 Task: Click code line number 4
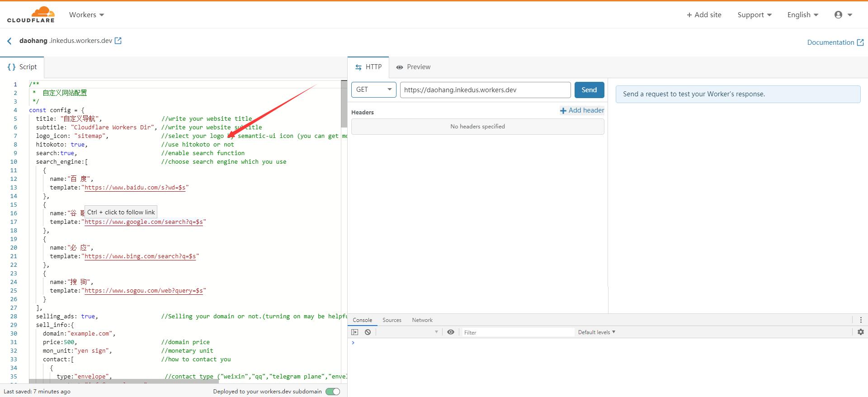click(x=15, y=110)
